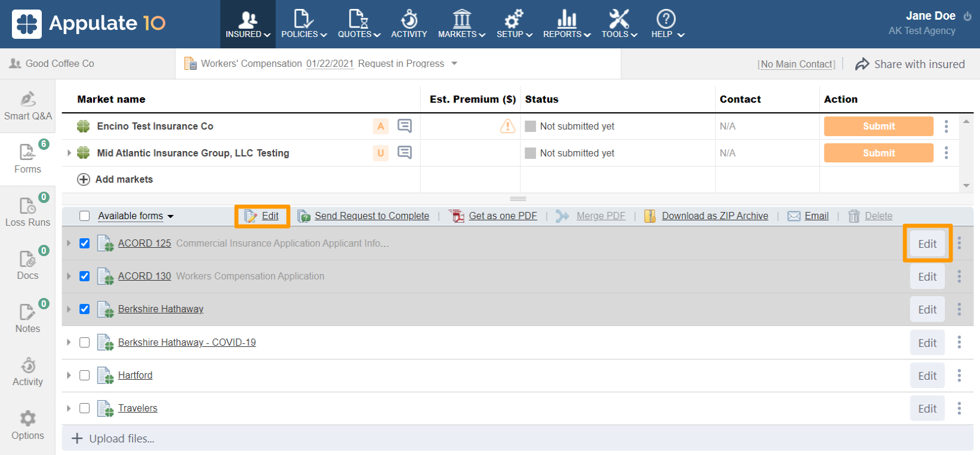Check the Travelers form checkbox
Image resolution: width=980 pixels, height=455 pixels.
[x=85, y=408]
